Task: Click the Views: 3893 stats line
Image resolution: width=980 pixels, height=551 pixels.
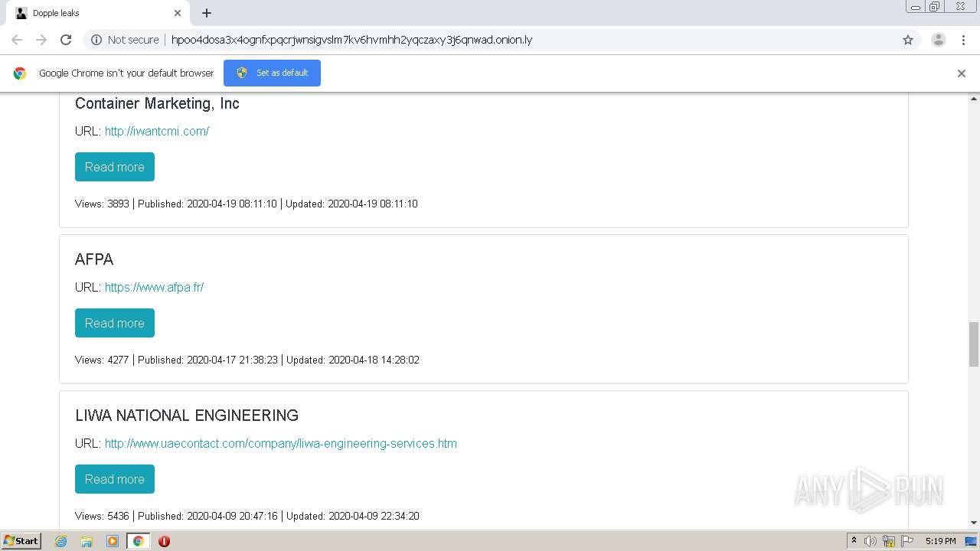Action: (247, 204)
